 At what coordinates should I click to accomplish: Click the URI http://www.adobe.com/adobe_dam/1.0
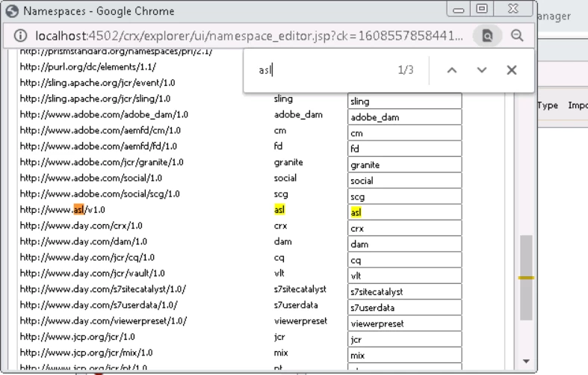pos(104,114)
